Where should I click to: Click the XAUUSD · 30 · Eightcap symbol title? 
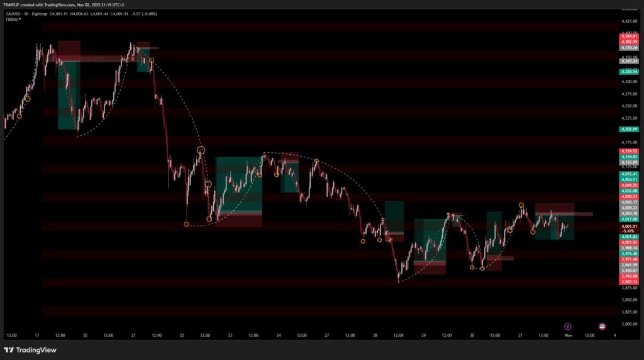click(x=27, y=13)
